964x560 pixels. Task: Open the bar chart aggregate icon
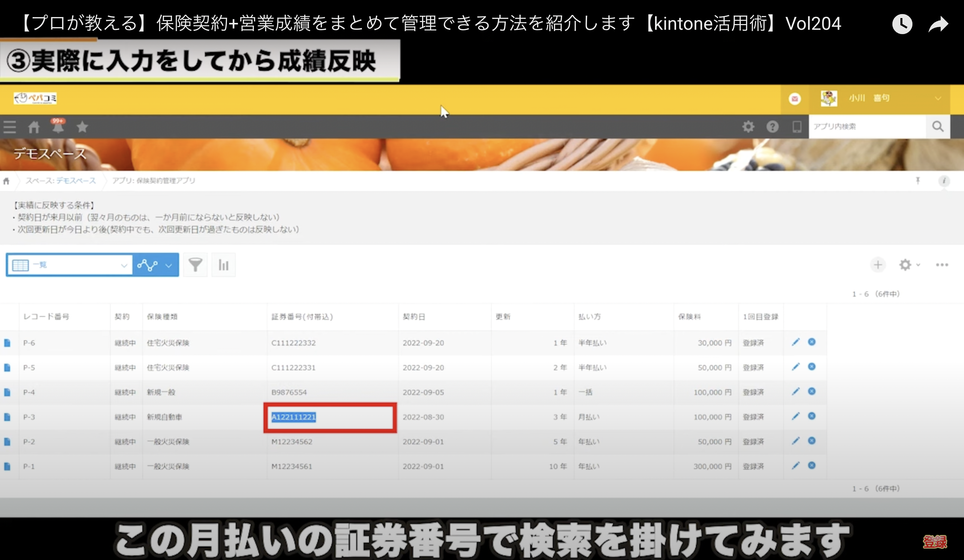click(223, 265)
